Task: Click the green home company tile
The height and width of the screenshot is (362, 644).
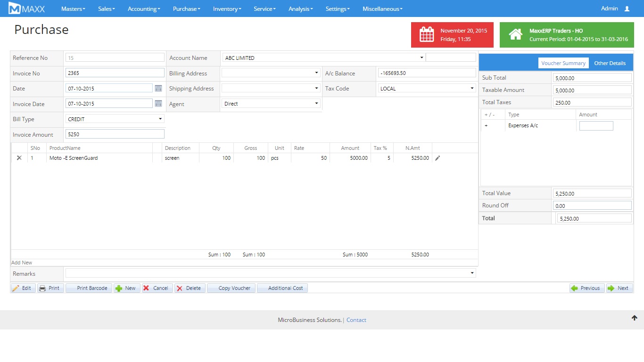Action: click(566, 35)
